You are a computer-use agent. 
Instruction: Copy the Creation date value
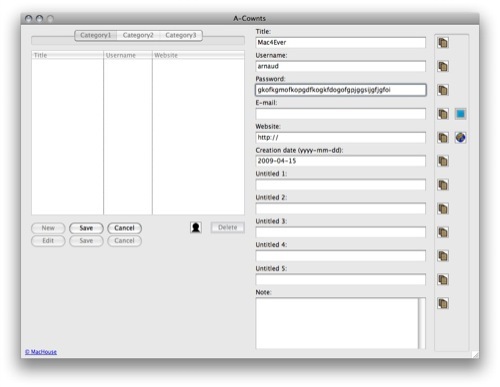tap(443, 161)
